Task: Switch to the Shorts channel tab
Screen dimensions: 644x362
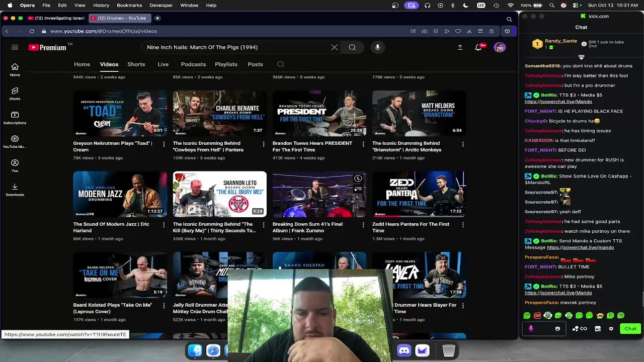Action: tap(136, 64)
